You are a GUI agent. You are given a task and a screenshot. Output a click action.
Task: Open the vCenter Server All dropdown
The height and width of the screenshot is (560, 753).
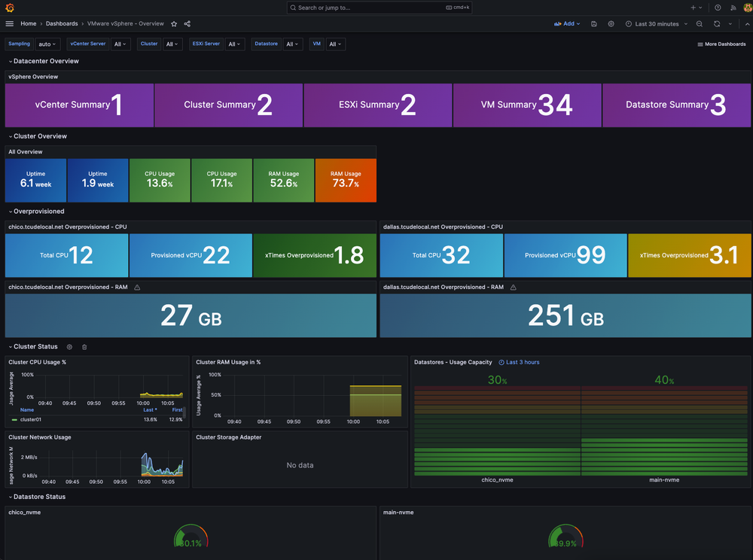[x=120, y=44]
